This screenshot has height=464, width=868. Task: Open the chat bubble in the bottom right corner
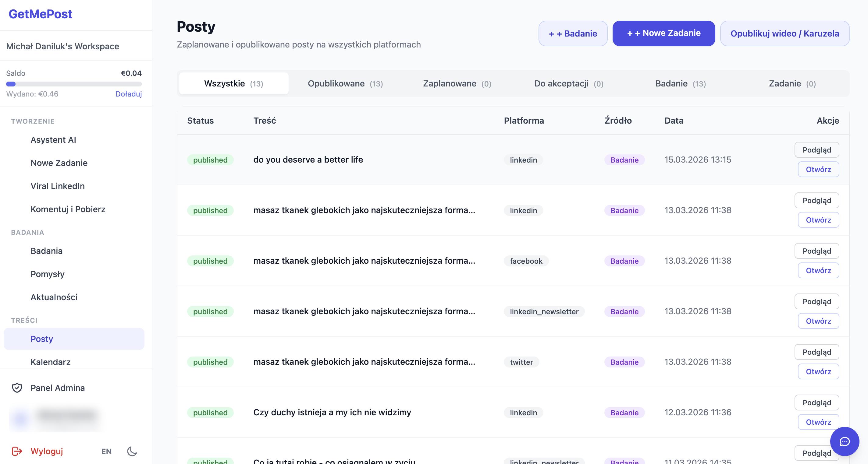(x=845, y=441)
